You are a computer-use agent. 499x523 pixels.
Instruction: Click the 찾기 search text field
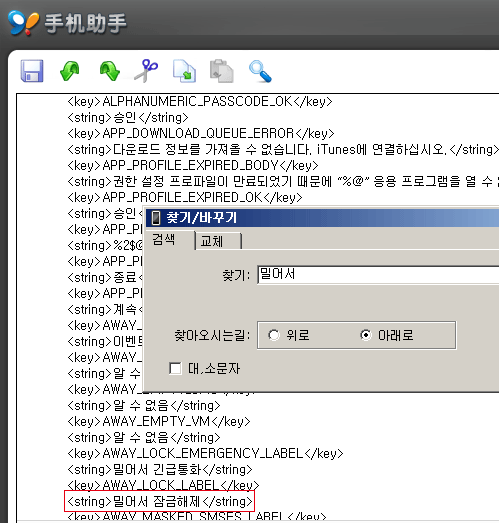(378, 275)
